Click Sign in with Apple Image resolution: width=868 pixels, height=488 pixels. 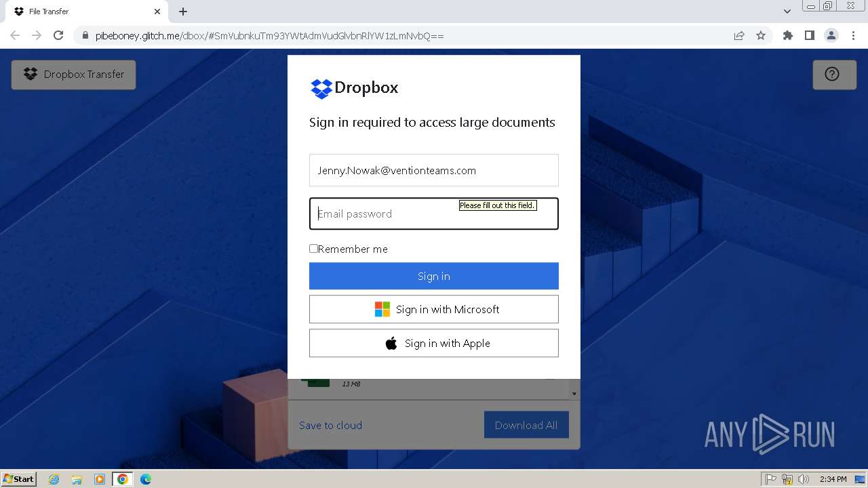click(434, 343)
